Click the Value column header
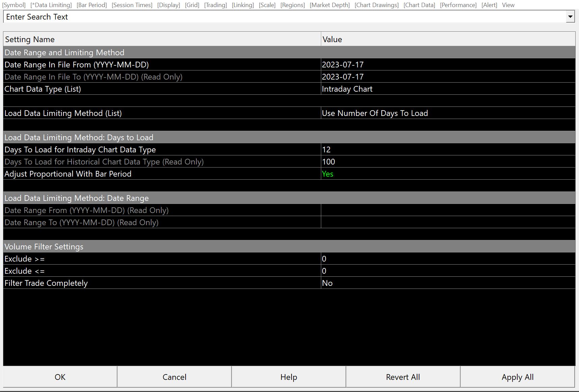579x392 pixels. click(x=448, y=39)
